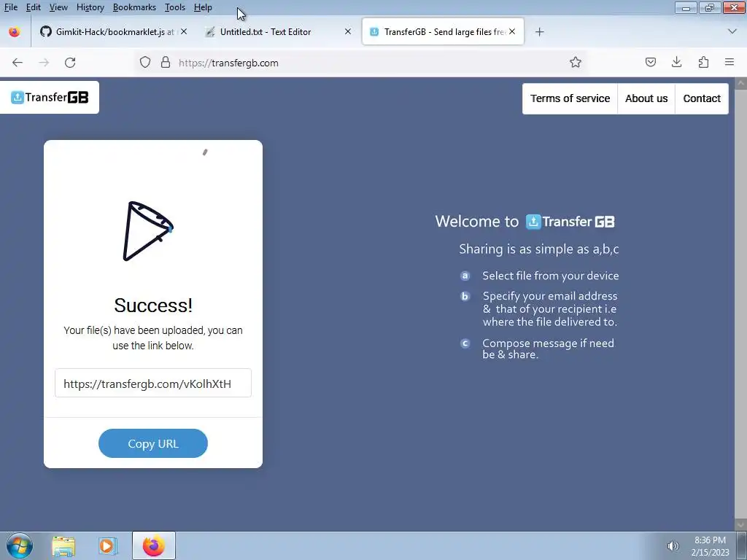
Task: Click the 'c' step bullet icon
Action: (465, 343)
